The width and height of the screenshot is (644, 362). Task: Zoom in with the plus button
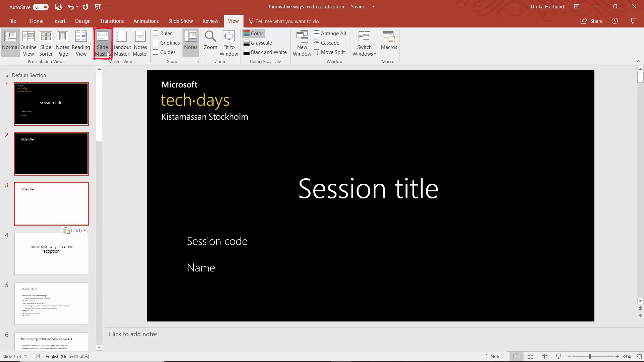coord(617,356)
